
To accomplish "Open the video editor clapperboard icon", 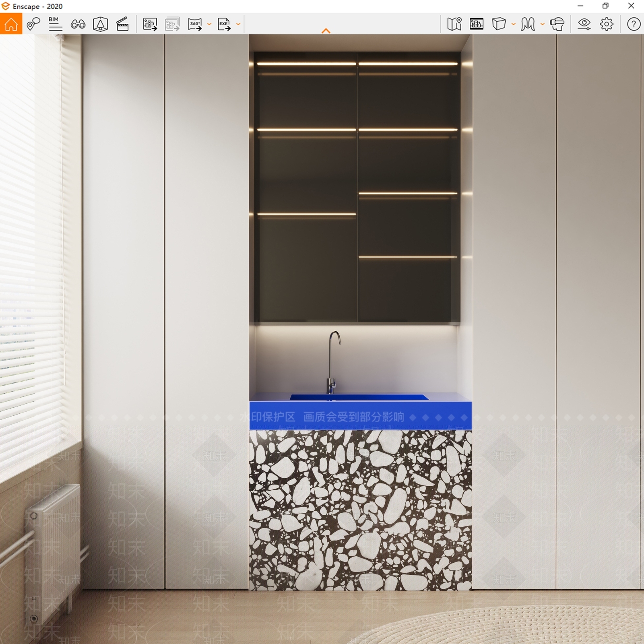I will [122, 24].
